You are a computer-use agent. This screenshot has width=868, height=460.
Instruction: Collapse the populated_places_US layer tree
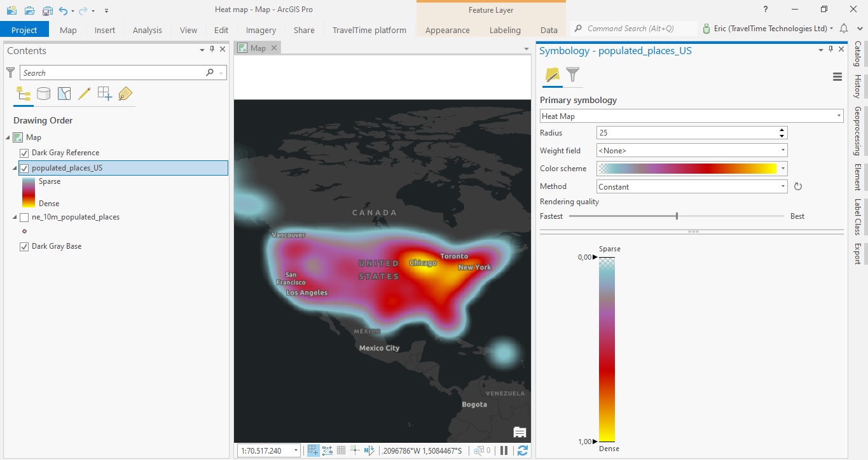pyautogui.click(x=13, y=167)
